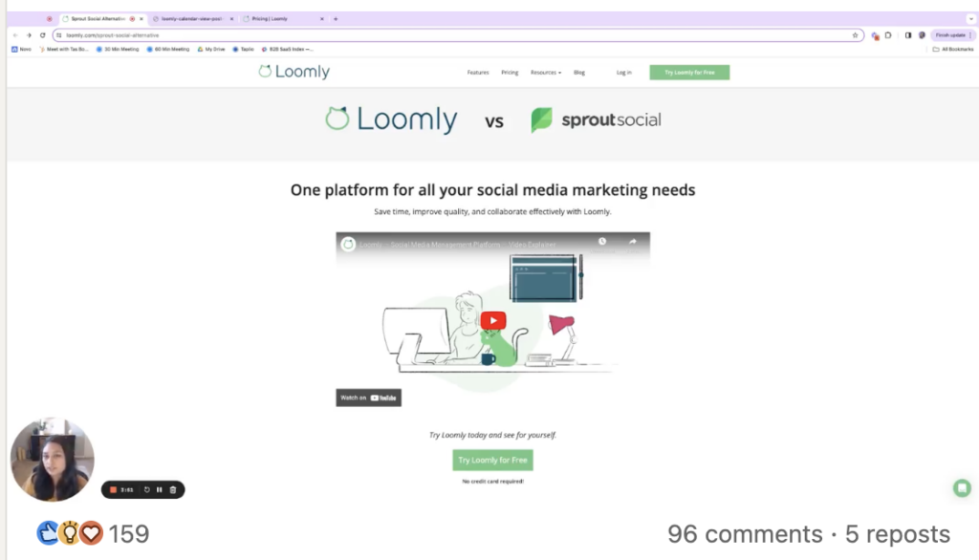Open the Novo bookmark
Viewport: 979px width, 560px height.
[x=21, y=50]
